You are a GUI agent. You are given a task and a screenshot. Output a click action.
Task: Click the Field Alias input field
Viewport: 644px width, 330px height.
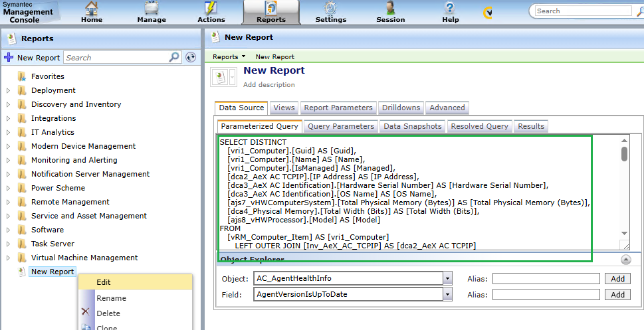[x=546, y=295]
